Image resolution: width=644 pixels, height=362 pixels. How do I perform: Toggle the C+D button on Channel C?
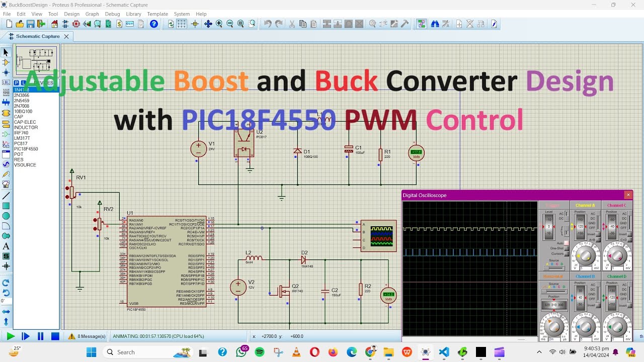pos(630,240)
